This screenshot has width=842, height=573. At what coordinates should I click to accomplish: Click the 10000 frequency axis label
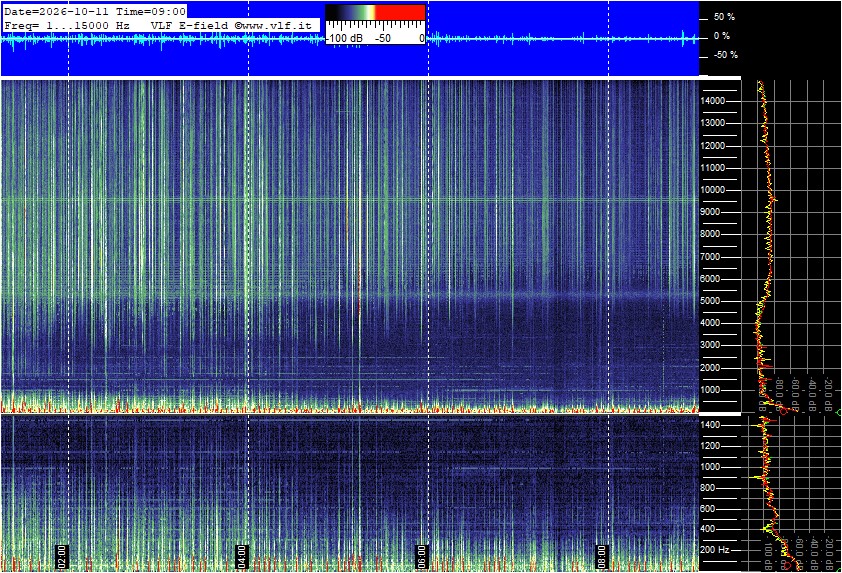click(713, 190)
